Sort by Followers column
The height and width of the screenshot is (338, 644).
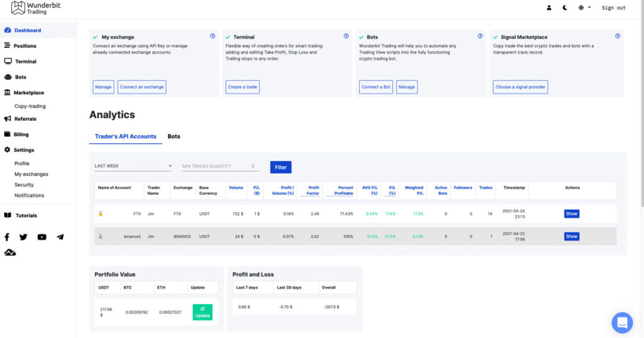463,188
